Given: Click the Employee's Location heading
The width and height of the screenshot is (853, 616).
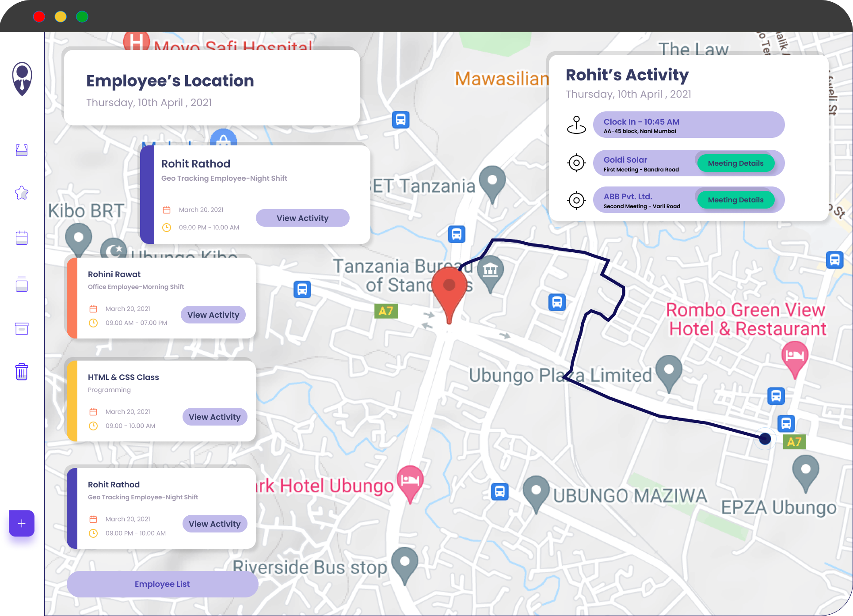Looking at the screenshot, I should (170, 81).
